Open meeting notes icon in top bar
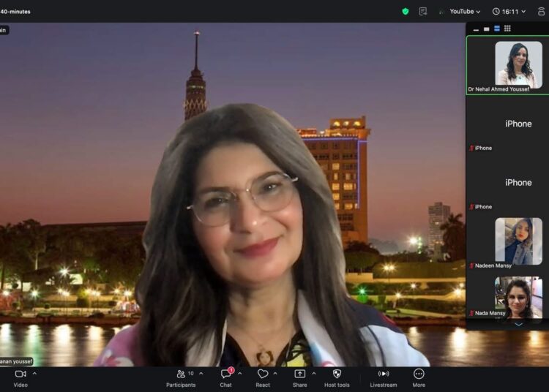The height and width of the screenshot is (392, 549). pyautogui.click(x=423, y=12)
